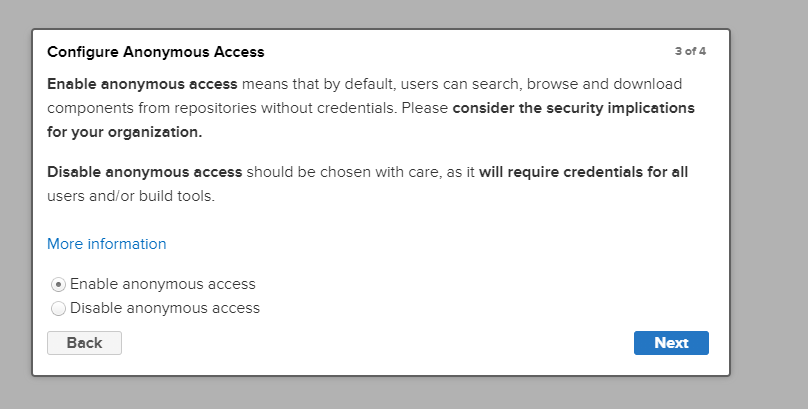Click the 'will require credentials for all' bold text
808x409 pixels.
coord(583,172)
